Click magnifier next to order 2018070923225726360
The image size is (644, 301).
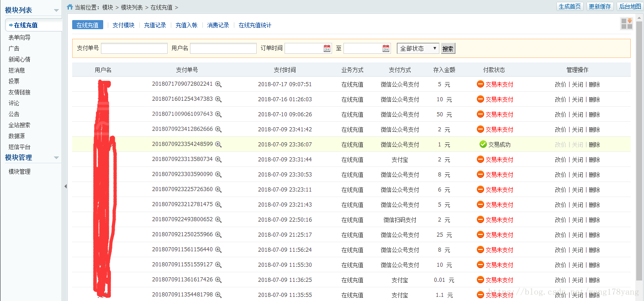click(x=218, y=189)
